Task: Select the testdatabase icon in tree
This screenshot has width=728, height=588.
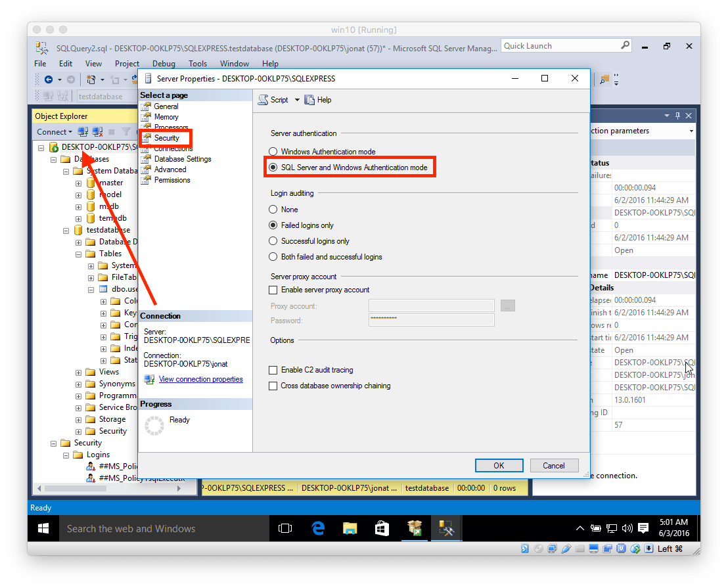Action: tap(78, 230)
